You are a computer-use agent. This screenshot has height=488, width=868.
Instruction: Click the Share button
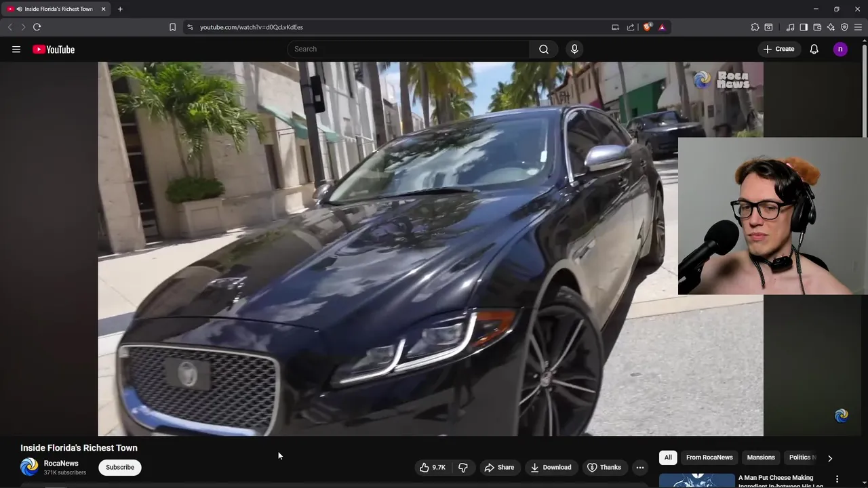[x=499, y=467]
